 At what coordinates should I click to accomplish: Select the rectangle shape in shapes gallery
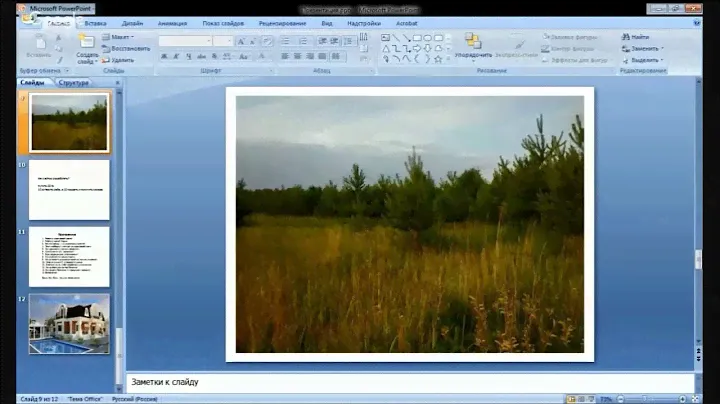coord(417,37)
